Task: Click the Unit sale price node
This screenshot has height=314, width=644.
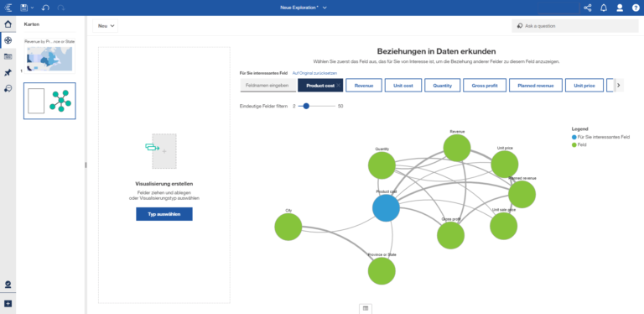Action: 503,226
